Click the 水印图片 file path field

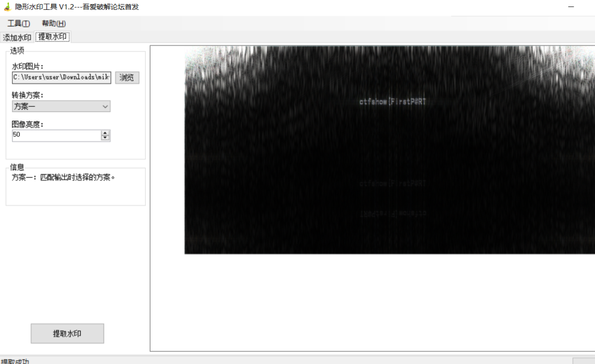(61, 77)
